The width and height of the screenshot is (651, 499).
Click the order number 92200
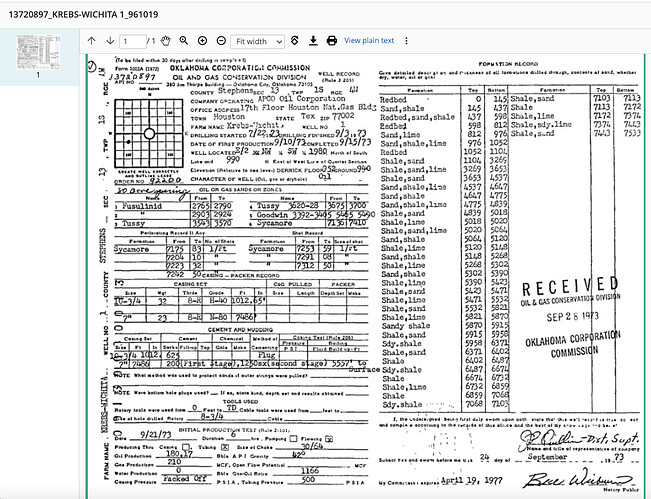[x=165, y=180]
